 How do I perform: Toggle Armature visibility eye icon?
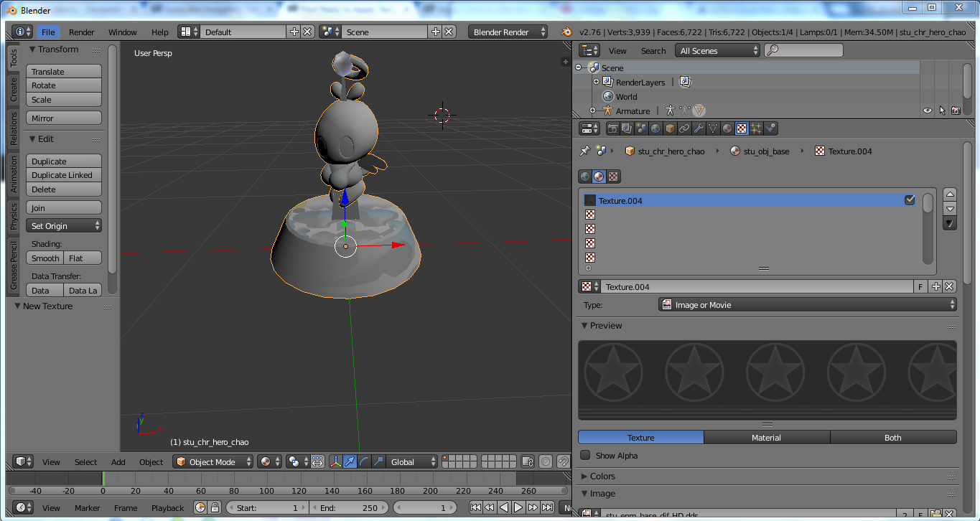pyautogui.click(x=928, y=111)
